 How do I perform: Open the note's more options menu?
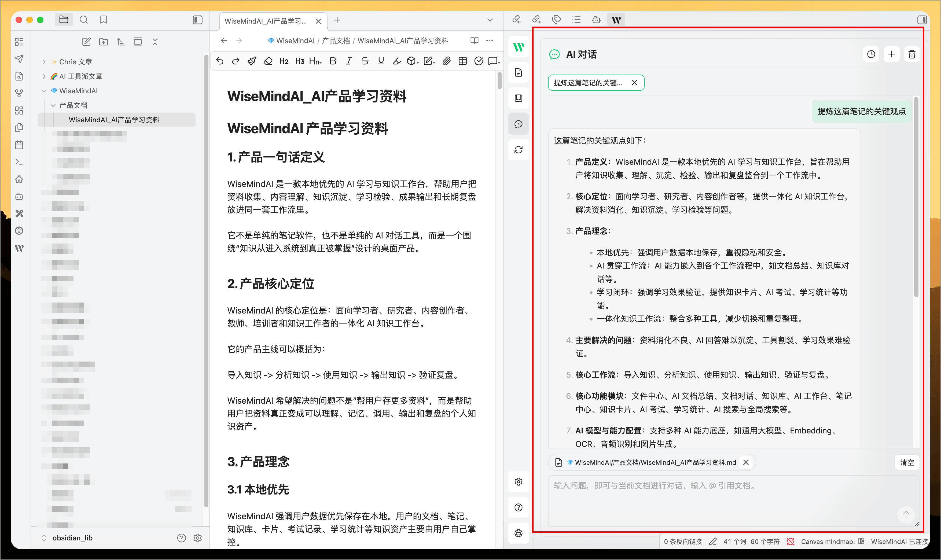click(x=490, y=40)
